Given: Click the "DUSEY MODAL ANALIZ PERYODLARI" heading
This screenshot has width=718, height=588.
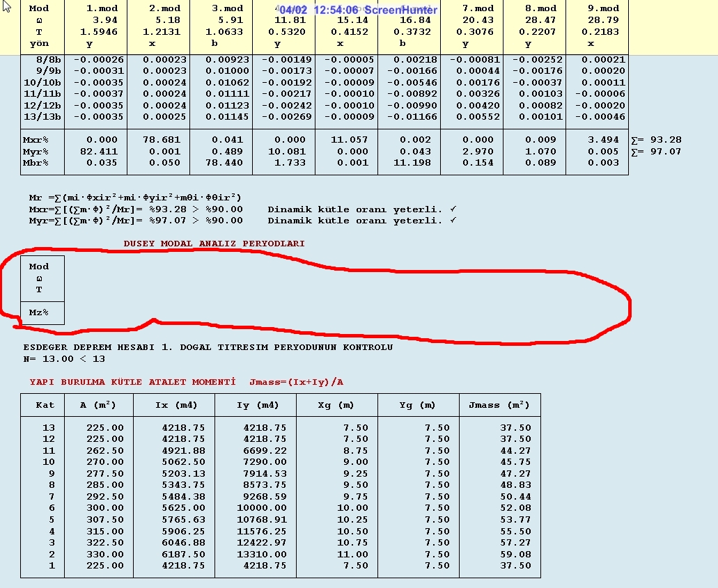Looking at the screenshot, I should [214, 244].
